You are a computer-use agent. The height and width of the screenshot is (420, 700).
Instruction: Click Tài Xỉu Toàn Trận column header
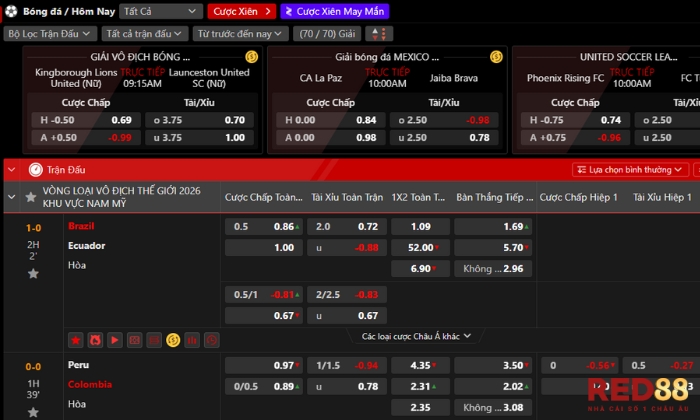click(x=347, y=197)
